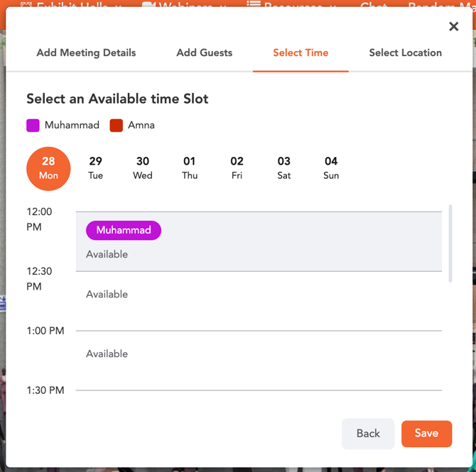Click the time slot list scrollbar
The width and height of the screenshot is (476, 472).
(x=450, y=243)
